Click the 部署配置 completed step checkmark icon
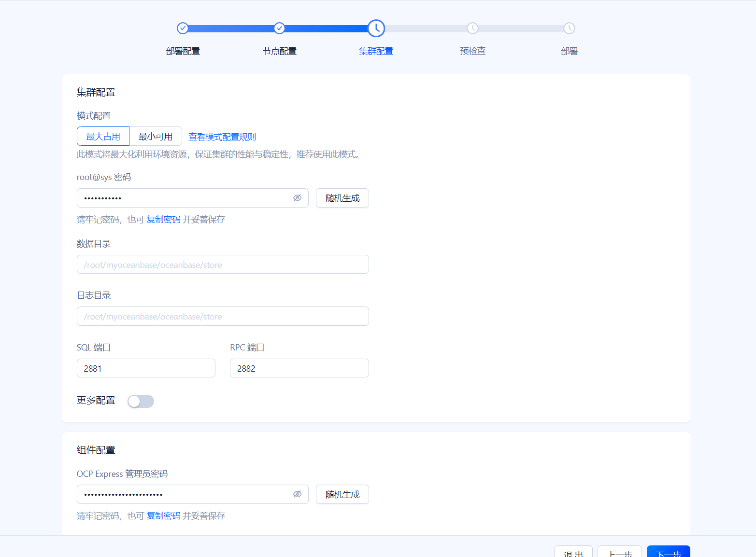Viewport: 756px width, 557px height. (183, 28)
